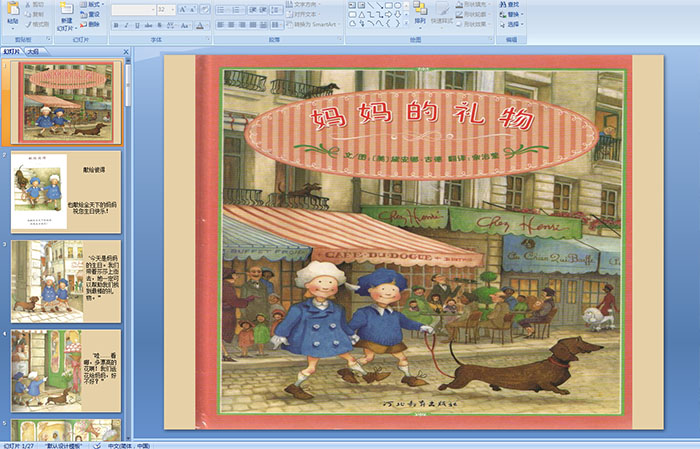Select the straight line shape
The width and height of the screenshot is (700, 449).
click(370, 5)
